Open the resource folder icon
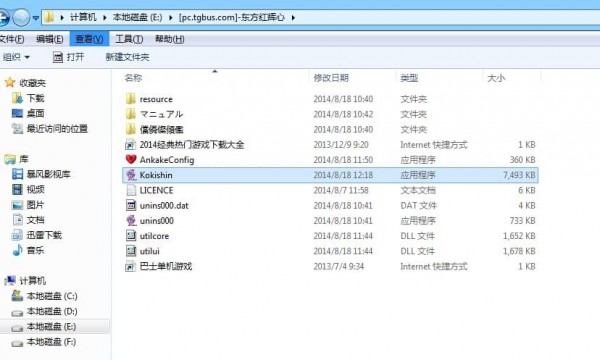 (130, 99)
